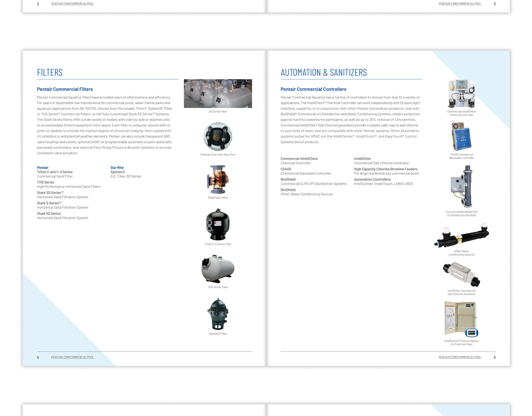Click the blue Pentair brand label
The height and width of the screenshot is (416, 532).
click(43, 168)
